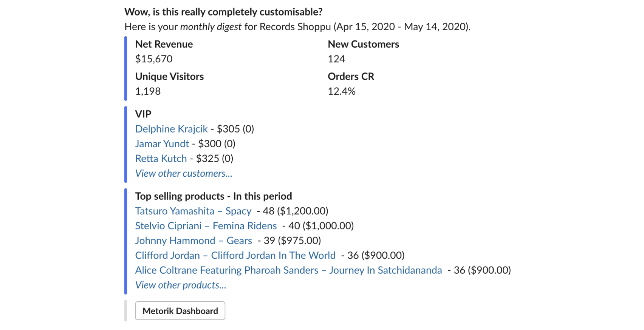
Task: Click the New Customers heading
Action: [x=363, y=45]
